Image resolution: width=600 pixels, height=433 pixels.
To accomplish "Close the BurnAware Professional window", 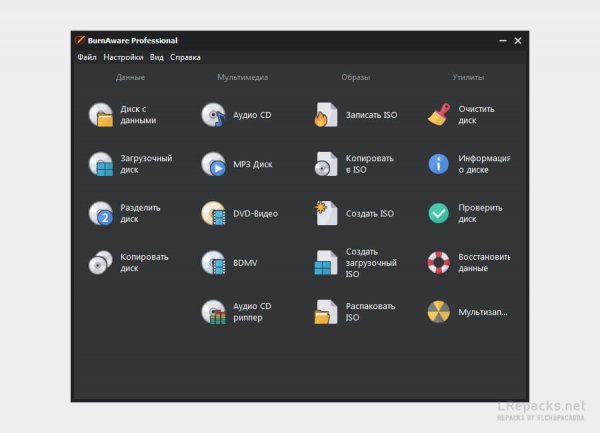I will pyautogui.click(x=518, y=41).
